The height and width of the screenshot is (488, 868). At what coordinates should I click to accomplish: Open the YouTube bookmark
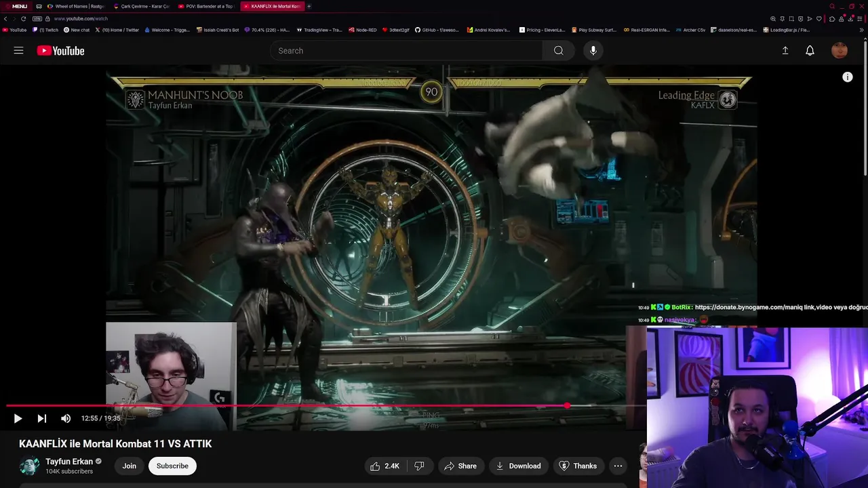[x=14, y=30]
